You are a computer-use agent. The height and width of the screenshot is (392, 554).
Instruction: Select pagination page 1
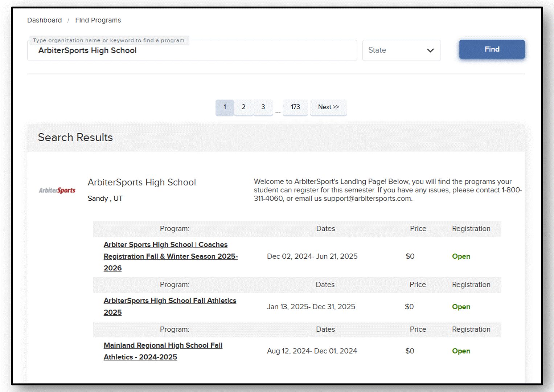(x=225, y=107)
